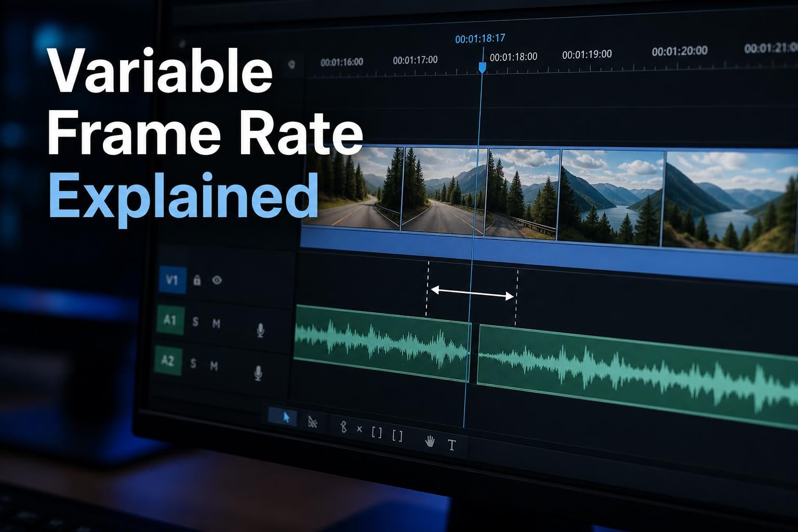Target the A1 track label
798x532 pixels.
click(x=170, y=320)
